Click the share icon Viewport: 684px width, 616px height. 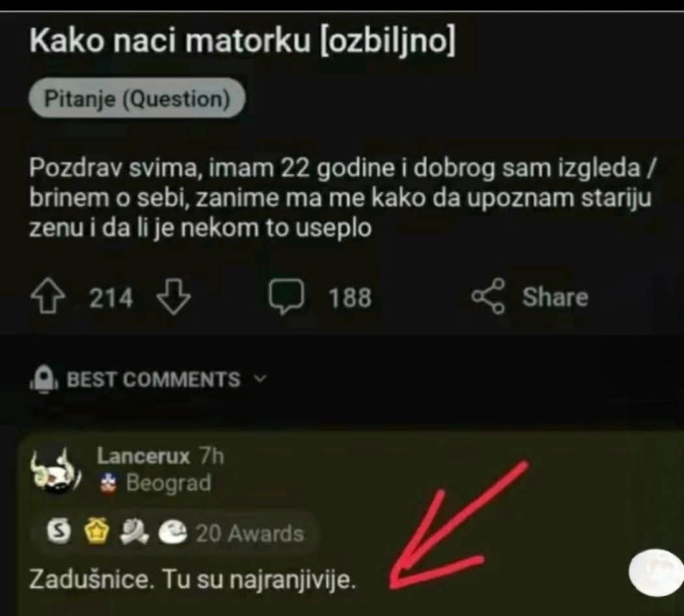[x=488, y=297]
